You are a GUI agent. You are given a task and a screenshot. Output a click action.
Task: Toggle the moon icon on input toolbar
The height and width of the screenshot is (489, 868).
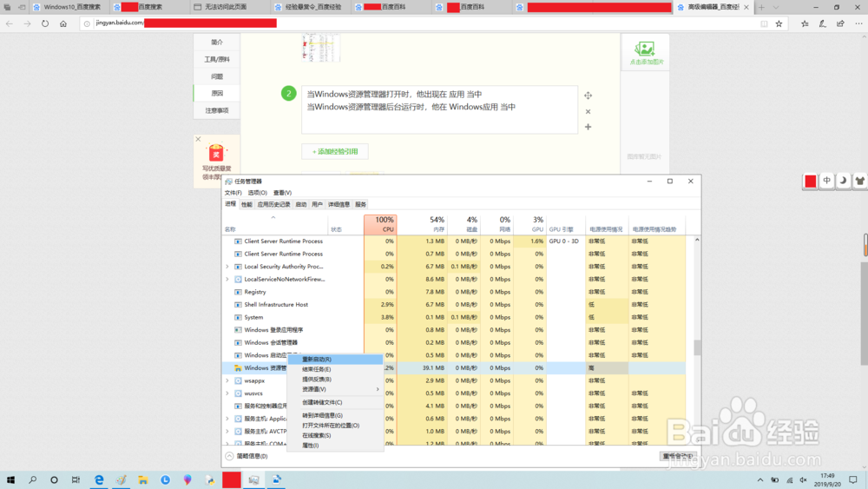click(843, 181)
